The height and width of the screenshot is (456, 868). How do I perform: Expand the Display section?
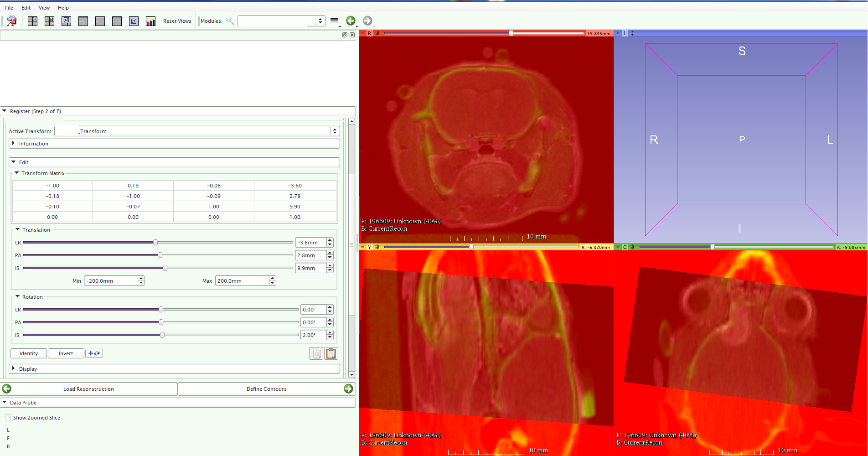click(14, 369)
